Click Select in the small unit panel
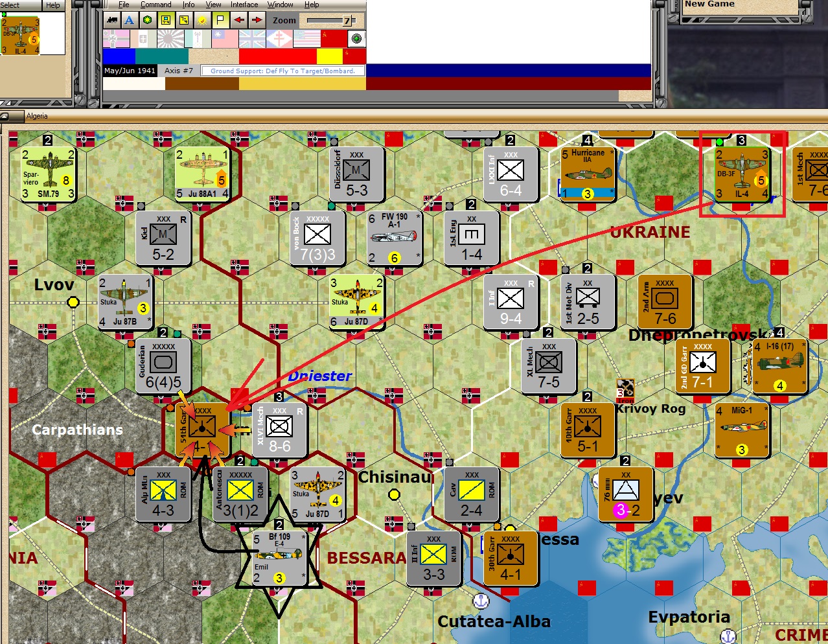 tap(10, 5)
